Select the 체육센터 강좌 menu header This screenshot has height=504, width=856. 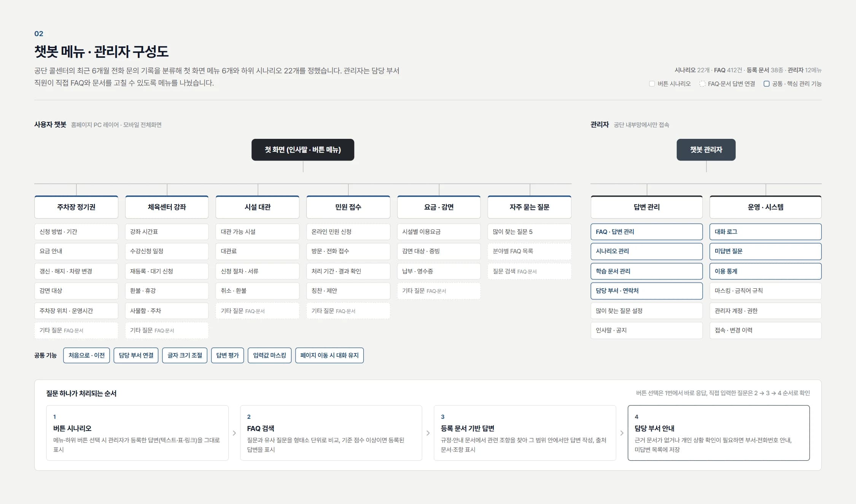click(167, 207)
